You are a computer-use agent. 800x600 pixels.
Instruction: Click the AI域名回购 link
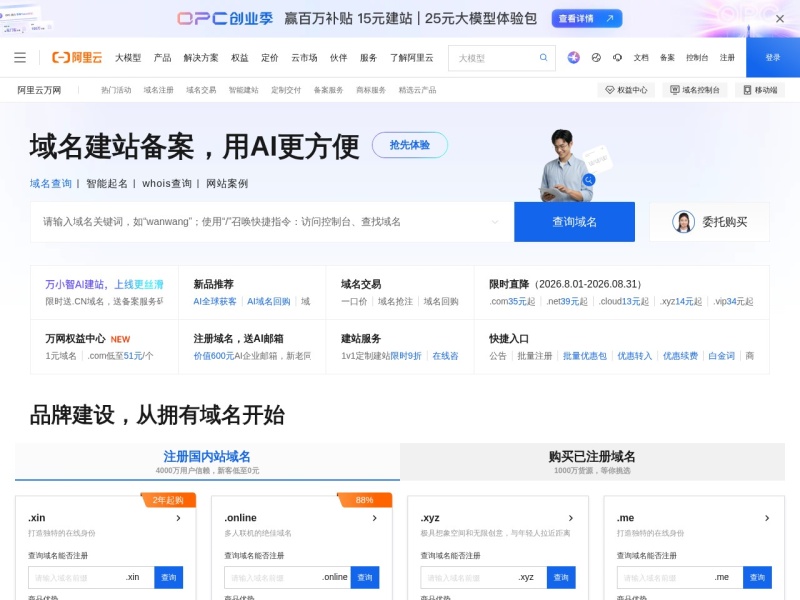(268, 302)
